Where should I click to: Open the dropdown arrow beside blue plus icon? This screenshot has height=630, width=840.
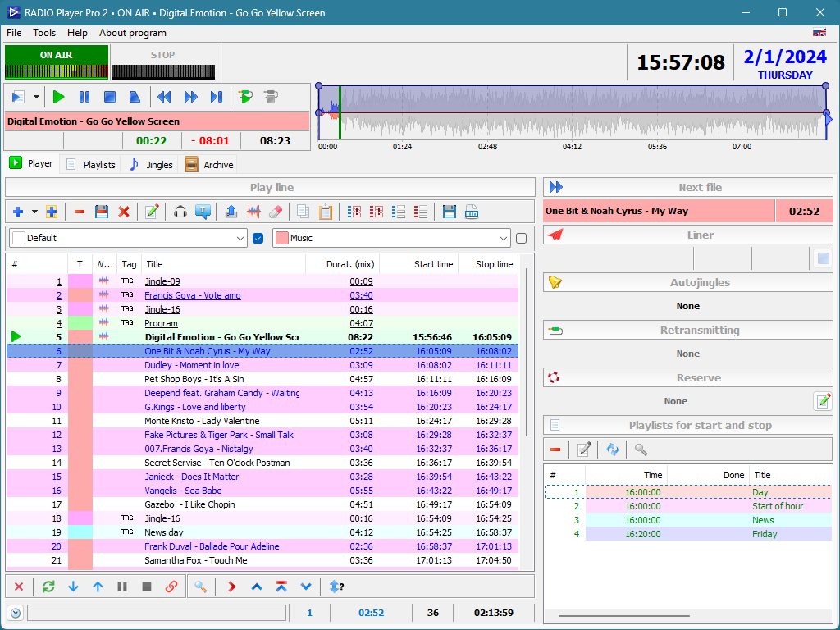[x=34, y=212]
